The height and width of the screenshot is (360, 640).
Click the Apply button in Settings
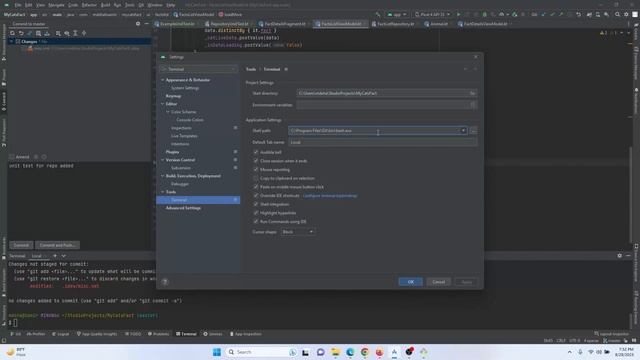[x=466, y=282]
